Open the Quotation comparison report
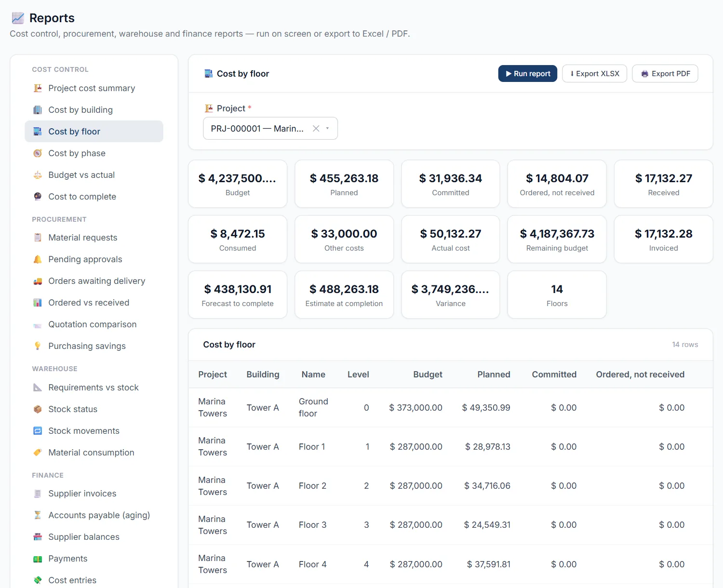Image resolution: width=723 pixels, height=588 pixels. [94, 324]
